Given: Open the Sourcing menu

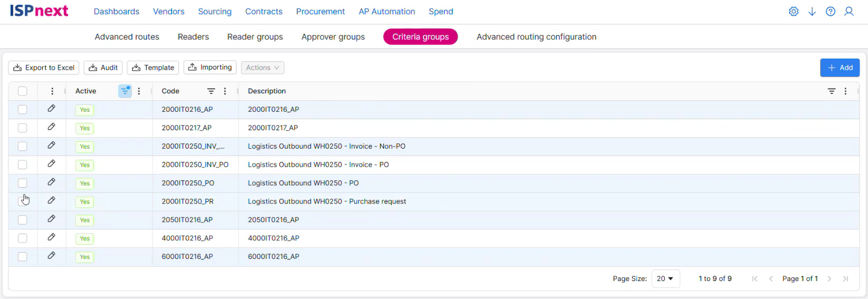Looking at the screenshot, I should [x=215, y=12].
